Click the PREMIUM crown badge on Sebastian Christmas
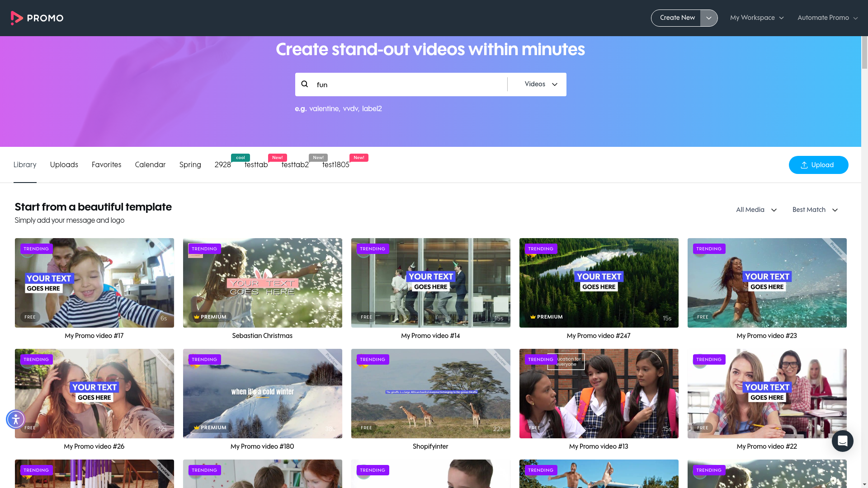This screenshot has width=868, height=488. (x=210, y=317)
